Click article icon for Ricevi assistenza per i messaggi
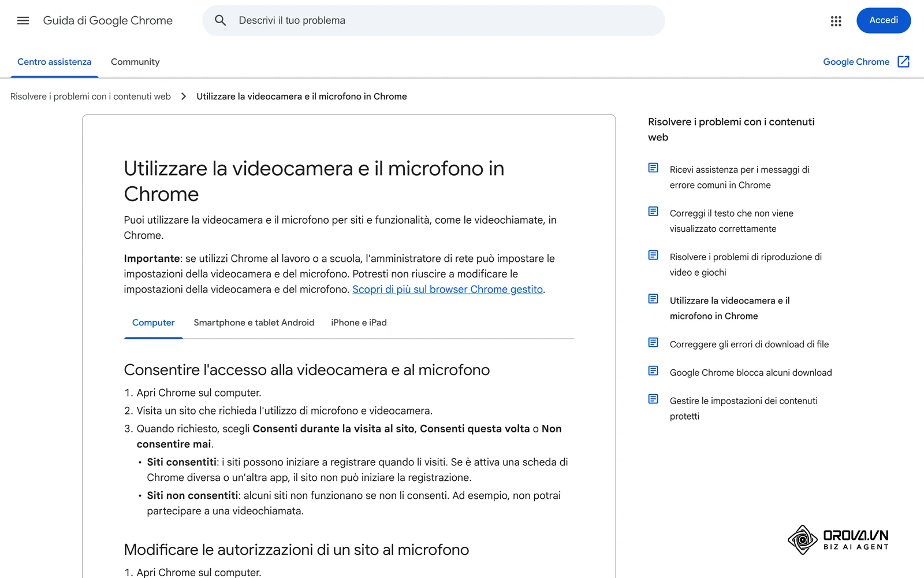Image resolution: width=924 pixels, height=578 pixels. point(653,168)
